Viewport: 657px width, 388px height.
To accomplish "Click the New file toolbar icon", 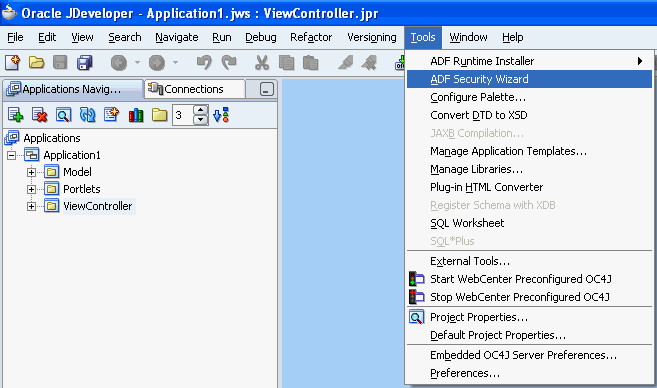I will [x=13, y=63].
